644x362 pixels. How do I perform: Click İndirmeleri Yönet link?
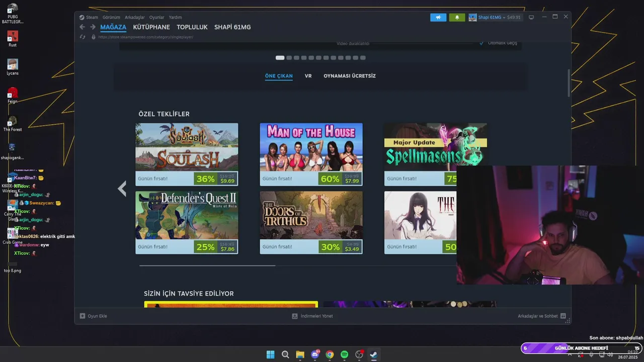[316, 316]
